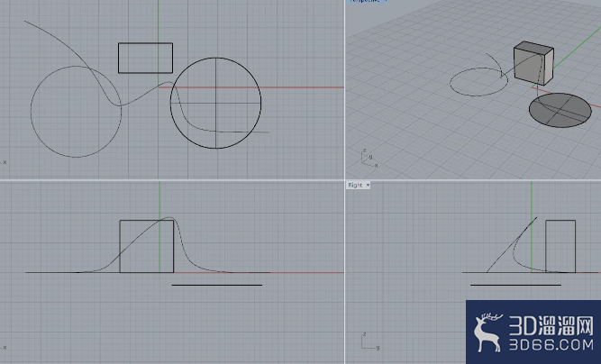Click the deer icon in the watermark
Image resolution: width=601 pixels, height=364 pixels.
coord(487,332)
